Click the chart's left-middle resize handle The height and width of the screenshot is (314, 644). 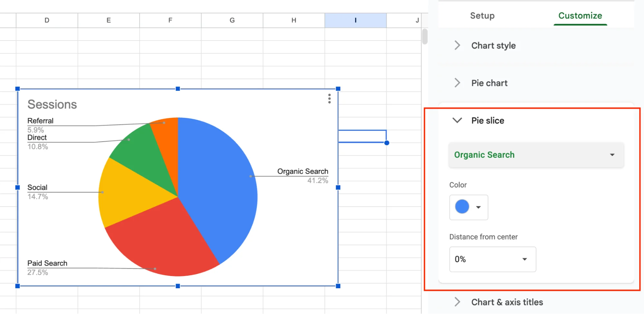[x=18, y=188]
